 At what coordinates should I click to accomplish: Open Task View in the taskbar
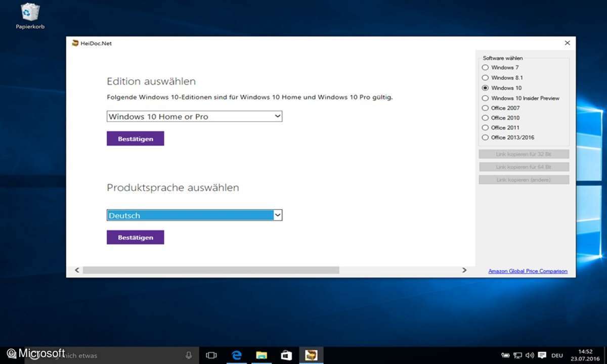coord(211,355)
